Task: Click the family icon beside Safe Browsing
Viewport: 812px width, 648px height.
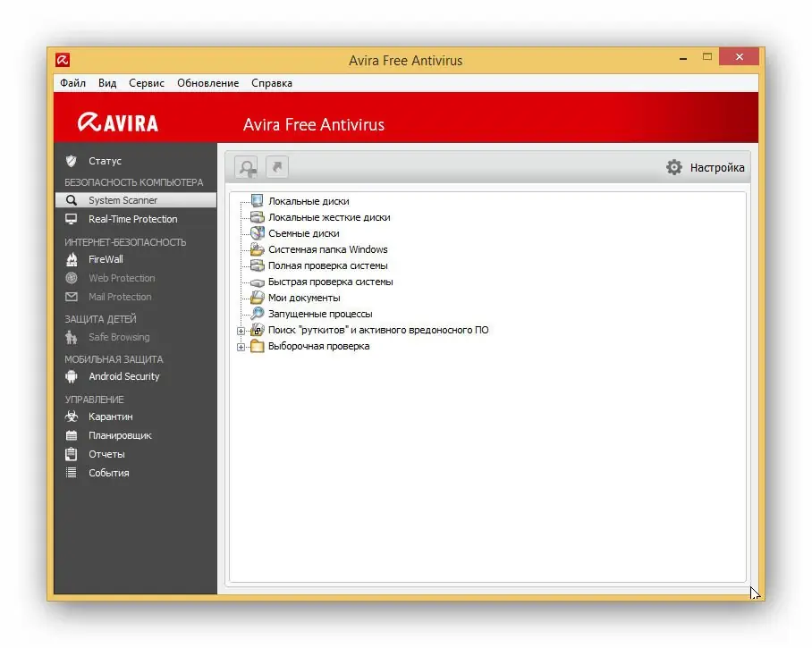Action: [72, 338]
